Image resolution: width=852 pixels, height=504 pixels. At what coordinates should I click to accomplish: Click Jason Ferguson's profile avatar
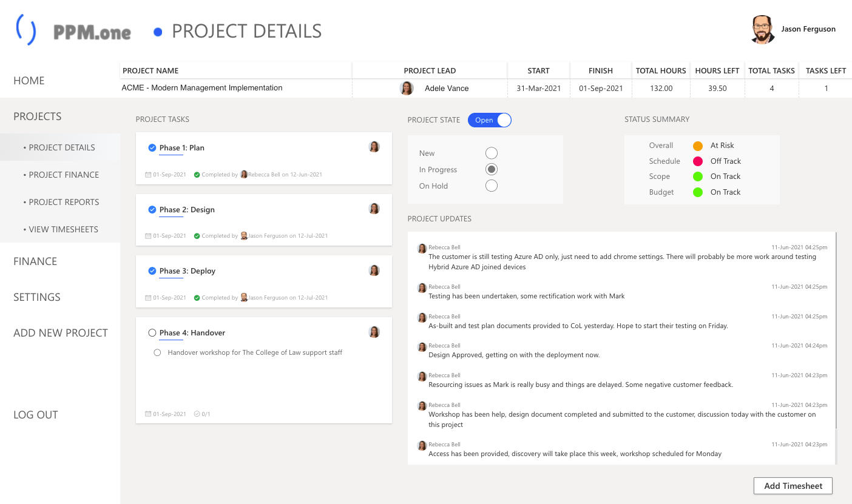763,30
